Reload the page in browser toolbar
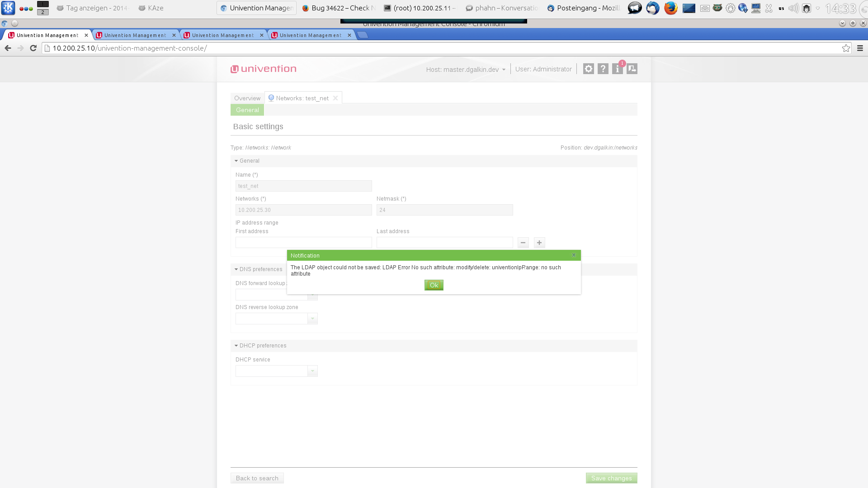This screenshot has height=488, width=868. [33, 48]
